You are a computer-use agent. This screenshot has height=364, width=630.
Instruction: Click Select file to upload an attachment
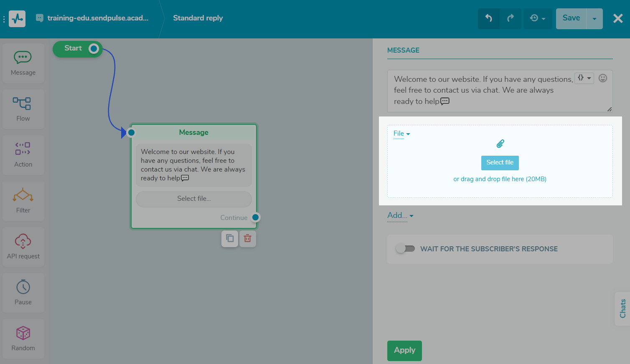coord(500,163)
